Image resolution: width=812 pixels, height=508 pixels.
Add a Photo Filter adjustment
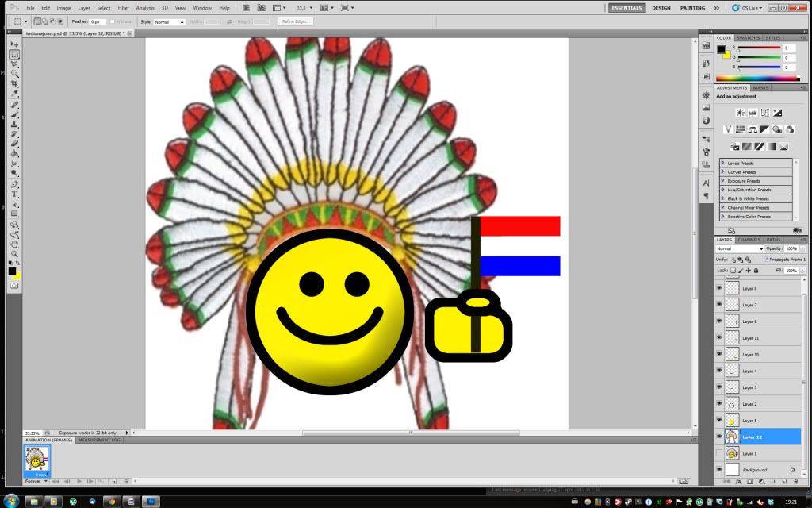pos(777,129)
